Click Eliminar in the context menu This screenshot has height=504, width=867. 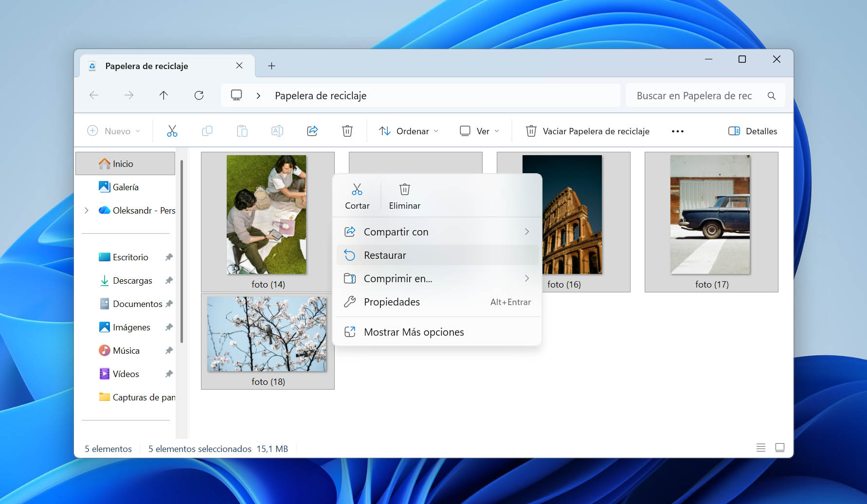click(x=405, y=197)
